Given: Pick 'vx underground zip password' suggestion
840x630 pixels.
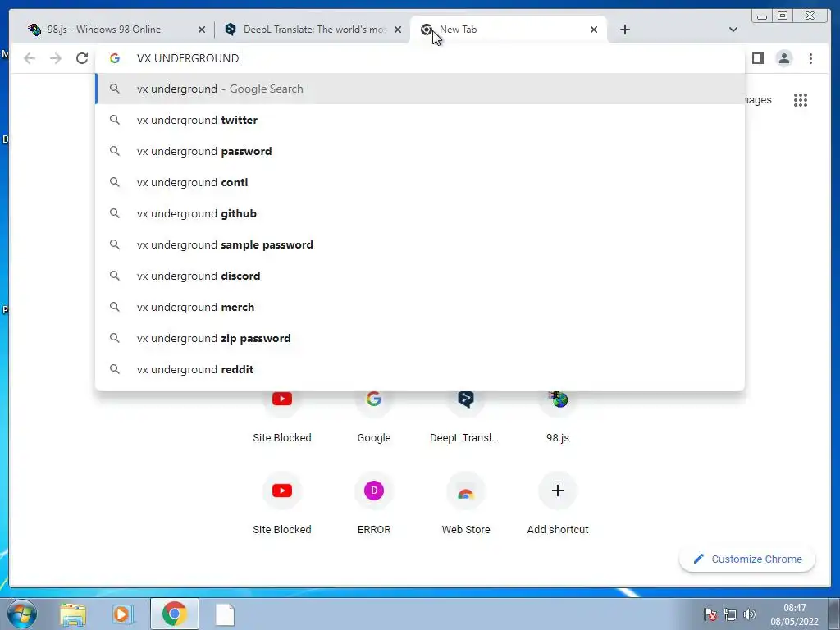Looking at the screenshot, I should pyautogui.click(x=420, y=338).
